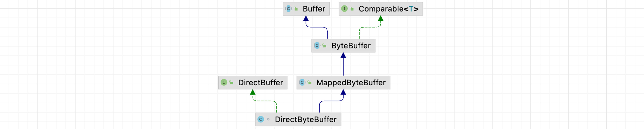644x129 pixels.
Task: Select the Buffer class node label
Action: 314,9
